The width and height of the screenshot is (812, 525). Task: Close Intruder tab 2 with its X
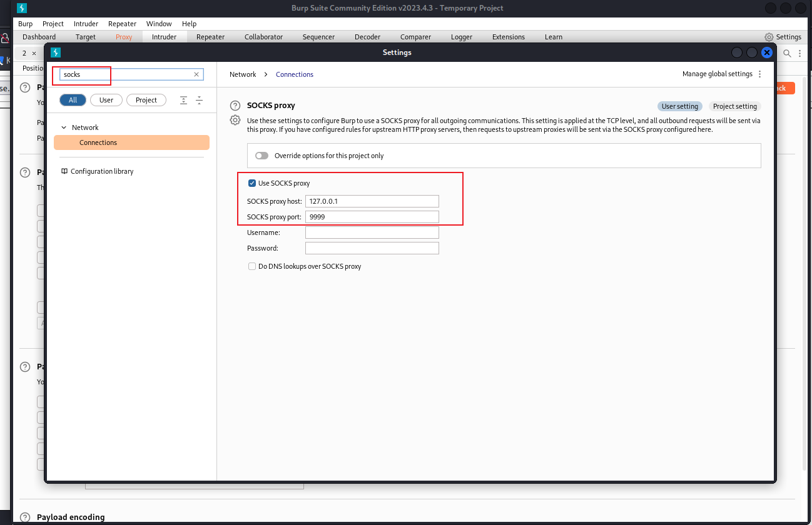(x=34, y=53)
